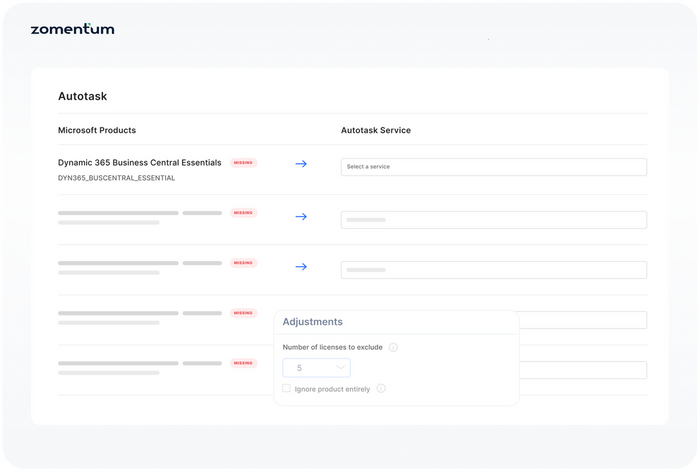Click info icon beside Ignore product entirely
The width and height of the screenshot is (700, 473).
(381, 389)
